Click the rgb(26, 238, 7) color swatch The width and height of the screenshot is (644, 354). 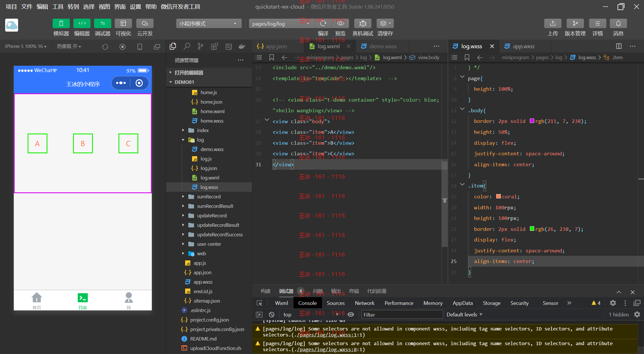(532, 229)
